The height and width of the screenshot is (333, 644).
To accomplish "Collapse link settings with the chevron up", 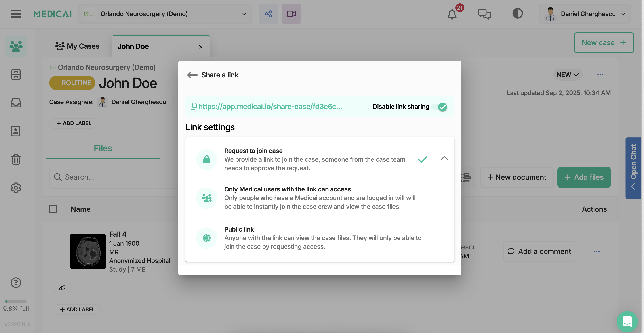I will pos(444,158).
